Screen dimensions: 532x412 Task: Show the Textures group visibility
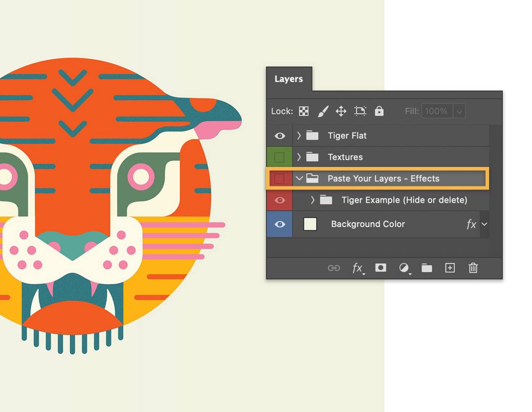point(280,157)
